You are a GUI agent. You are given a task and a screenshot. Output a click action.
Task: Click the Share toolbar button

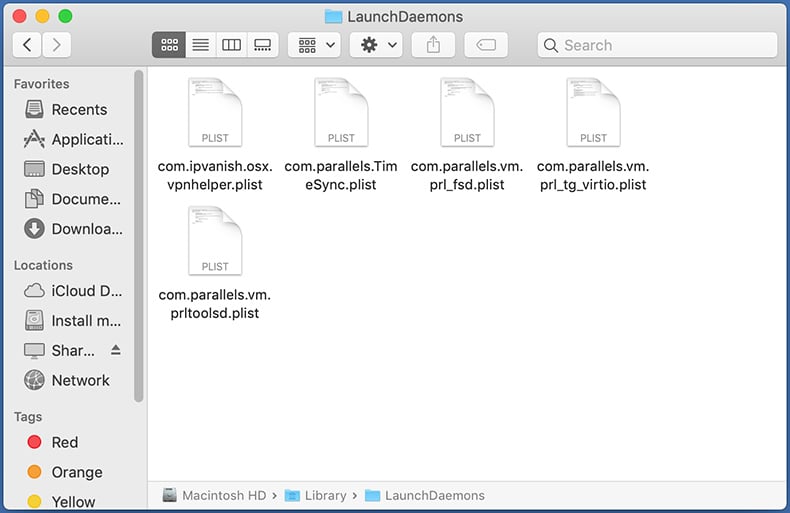coord(433,45)
